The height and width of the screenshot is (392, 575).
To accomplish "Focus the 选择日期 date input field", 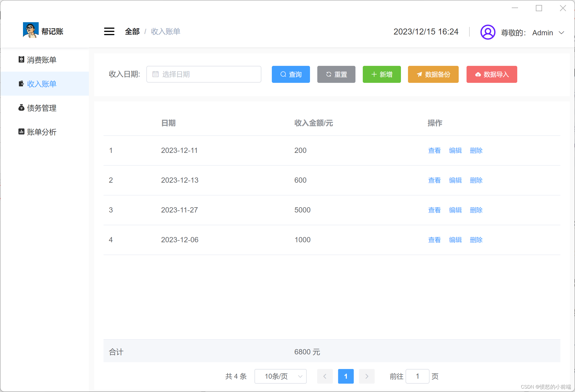I will pyautogui.click(x=204, y=74).
